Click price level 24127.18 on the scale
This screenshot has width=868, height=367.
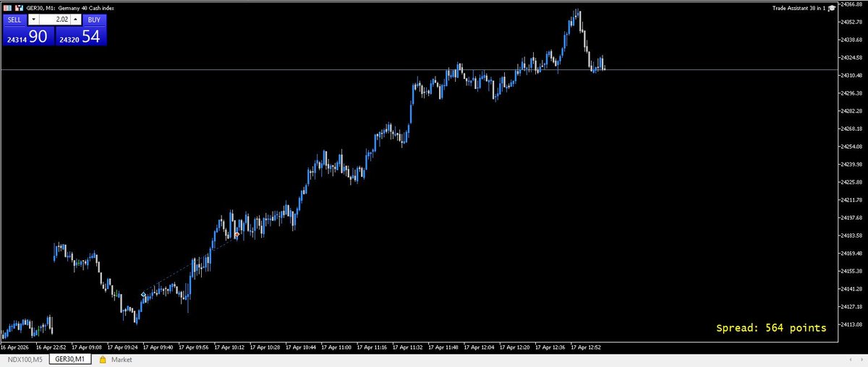coord(852,306)
